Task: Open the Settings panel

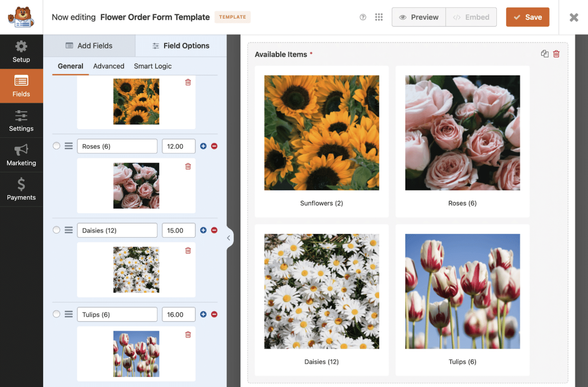Action: (x=21, y=120)
